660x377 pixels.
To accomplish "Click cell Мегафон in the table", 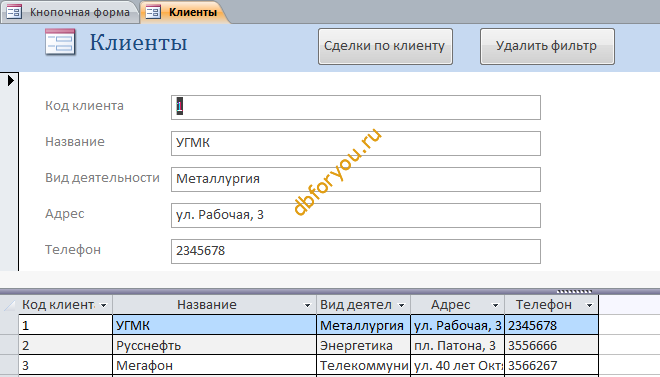I will (x=214, y=365).
